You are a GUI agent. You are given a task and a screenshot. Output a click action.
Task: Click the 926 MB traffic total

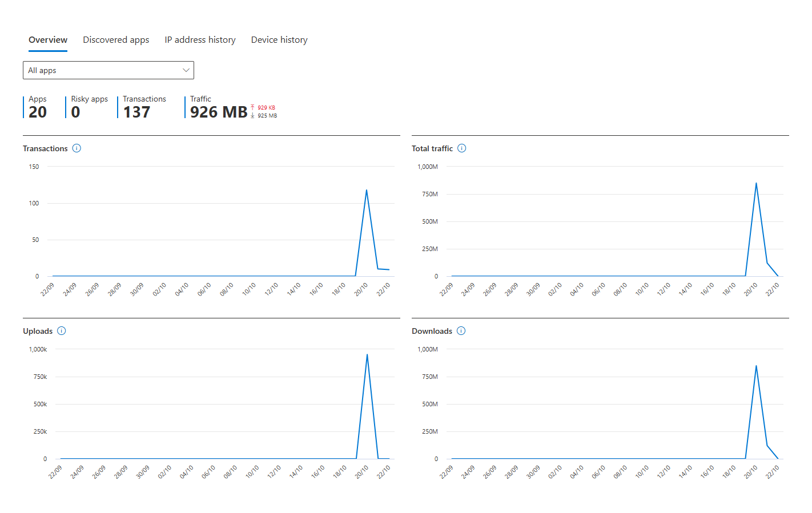219,112
